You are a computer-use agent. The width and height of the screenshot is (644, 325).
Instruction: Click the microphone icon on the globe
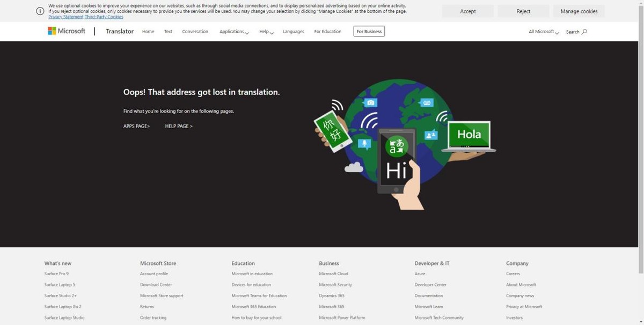click(364, 144)
